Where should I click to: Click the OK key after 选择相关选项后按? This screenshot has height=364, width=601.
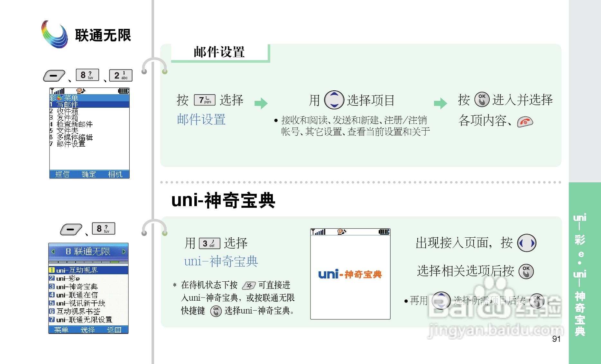(x=526, y=271)
